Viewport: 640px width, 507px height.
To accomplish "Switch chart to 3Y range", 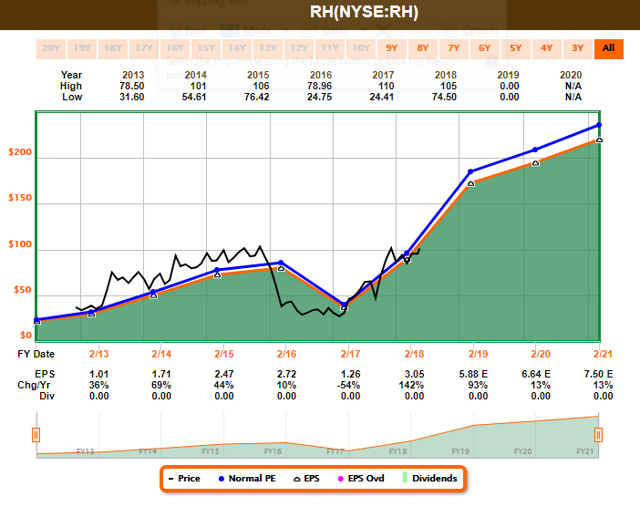I will 578,49.
